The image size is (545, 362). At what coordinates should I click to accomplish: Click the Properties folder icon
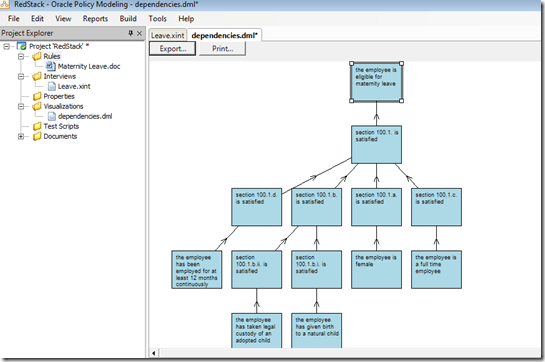37,96
